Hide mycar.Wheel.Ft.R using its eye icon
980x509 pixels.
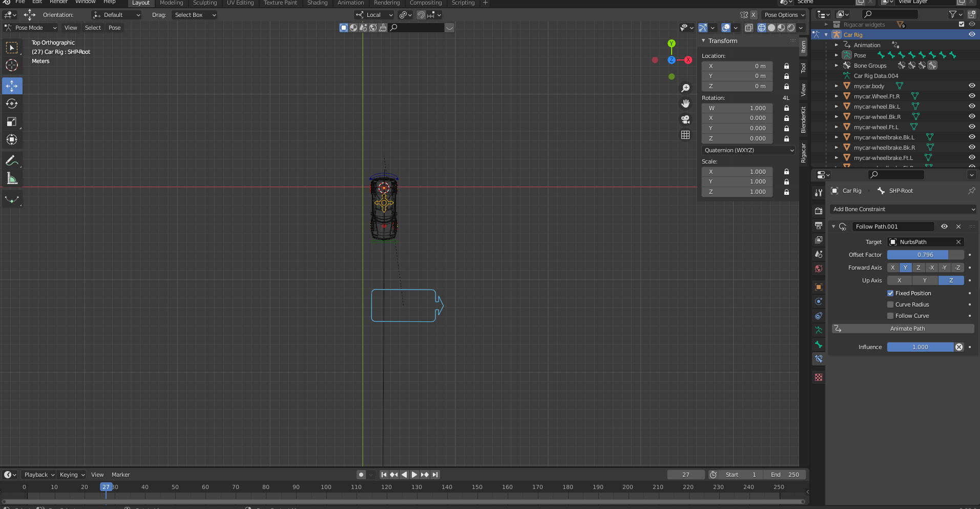click(x=972, y=96)
